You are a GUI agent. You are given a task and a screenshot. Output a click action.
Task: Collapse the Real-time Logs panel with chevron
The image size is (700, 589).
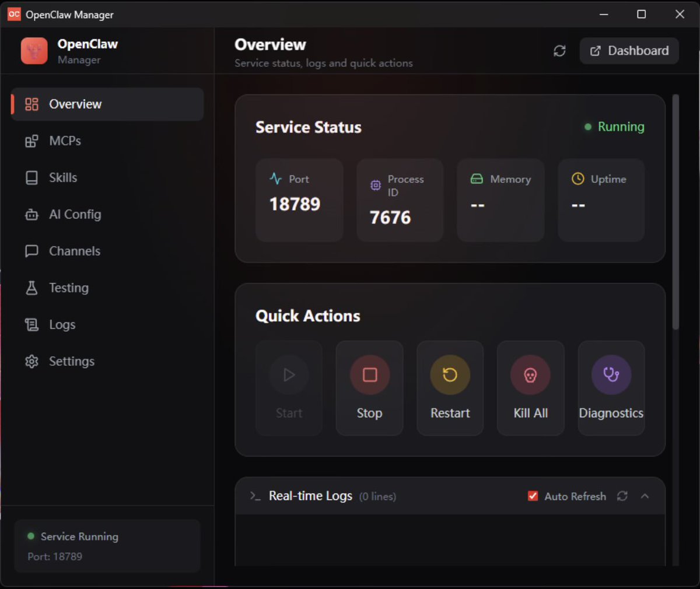(645, 496)
